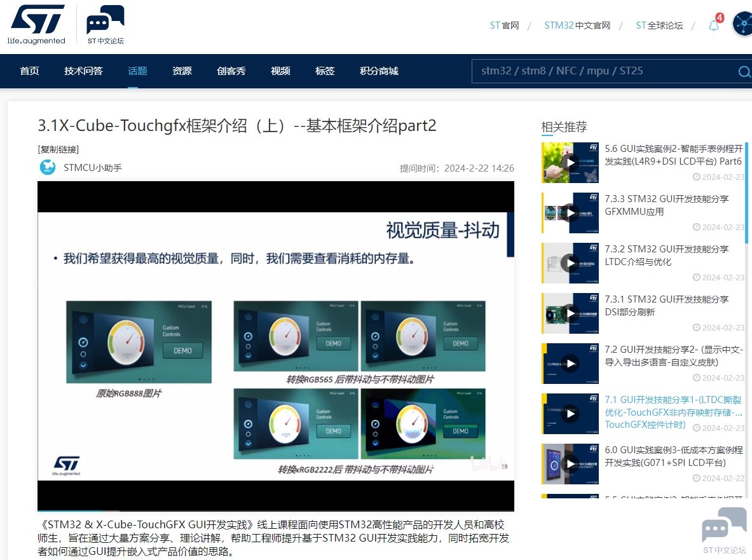Click the 提问时间 2024-2-22 14:26 timestamp
The width and height of the screenshot is (752, 560).
456,168
